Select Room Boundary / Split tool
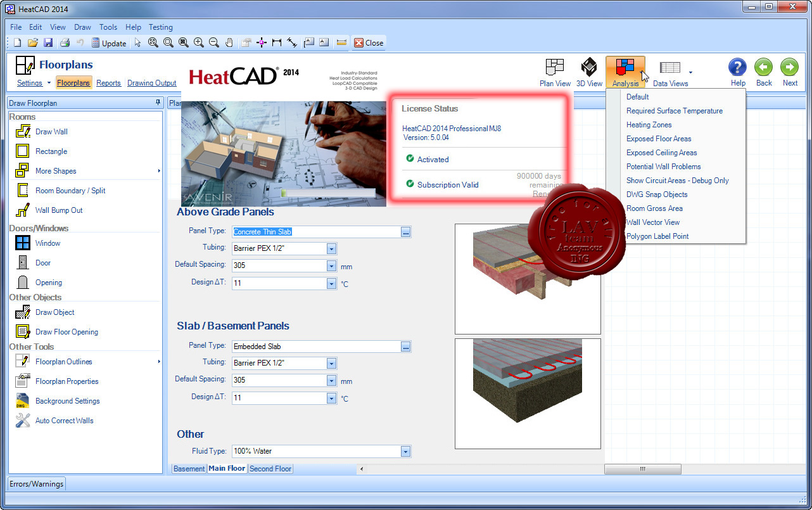This screenshot has height=510, width=812. click(70, 191)
